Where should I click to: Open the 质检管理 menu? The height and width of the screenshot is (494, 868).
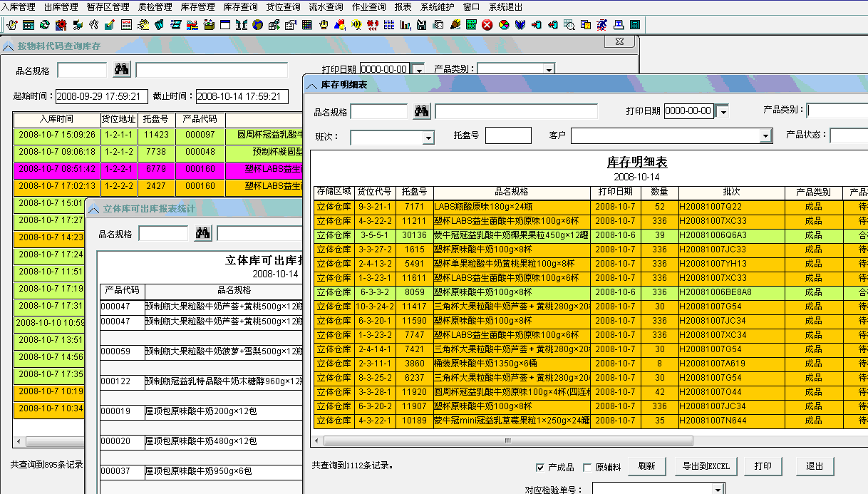coord(155,7)
